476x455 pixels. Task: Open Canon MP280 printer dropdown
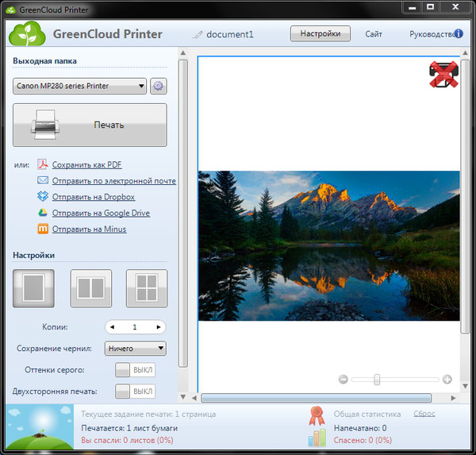coord(80,86)
